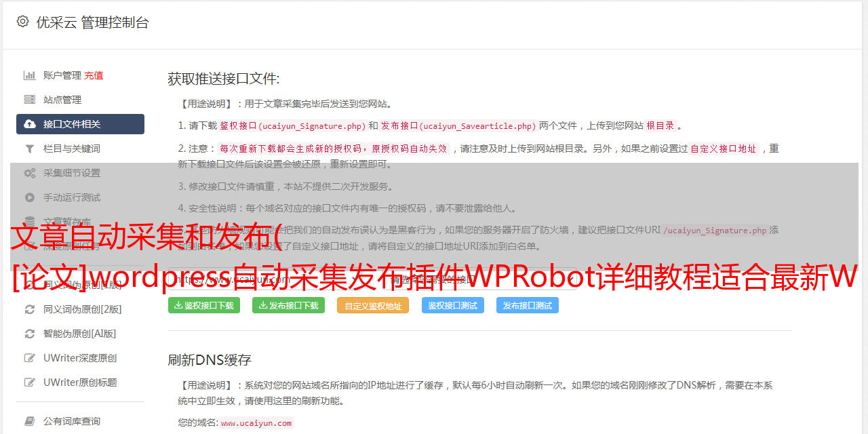
Task: Click the 刷新DNS缓存 heading
Action: coord(210,359)
